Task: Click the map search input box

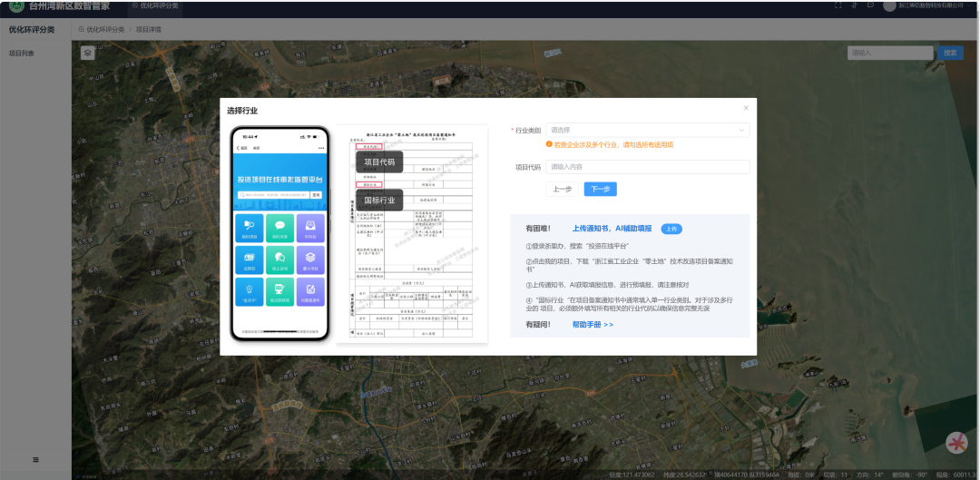Action: [889, 53]
